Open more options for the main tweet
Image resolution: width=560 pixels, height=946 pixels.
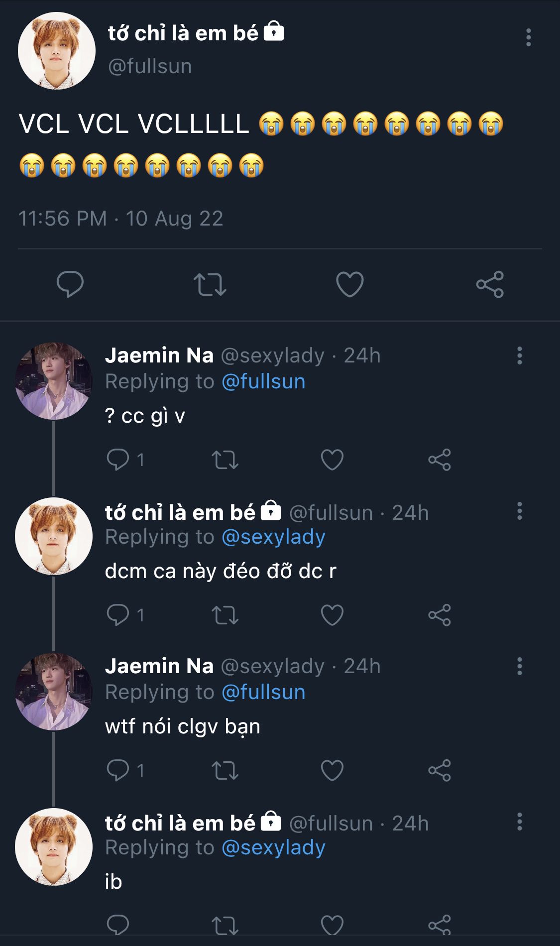tap(528, 38)
